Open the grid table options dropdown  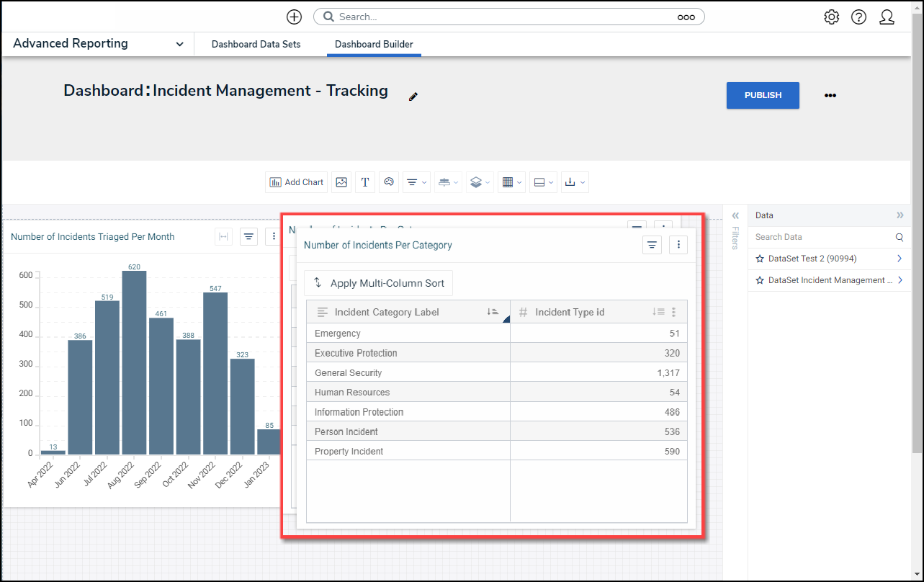[511, 182]
